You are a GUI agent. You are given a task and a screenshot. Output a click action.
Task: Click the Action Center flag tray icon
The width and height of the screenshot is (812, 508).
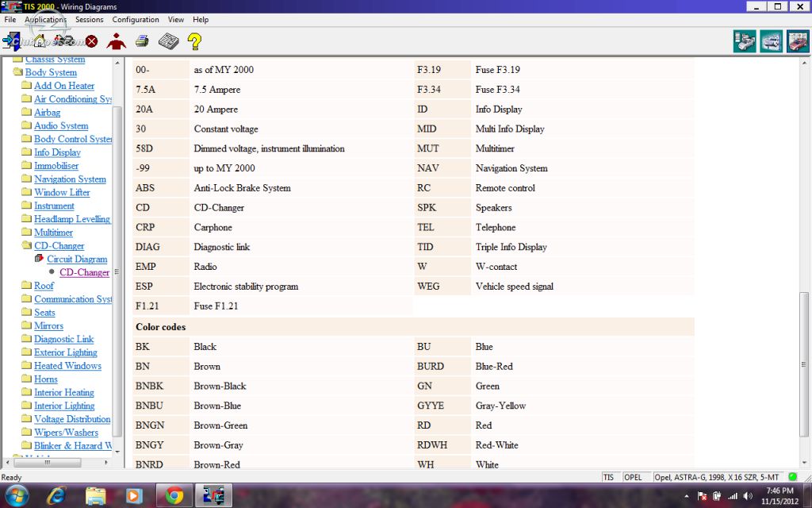point(703,497)
